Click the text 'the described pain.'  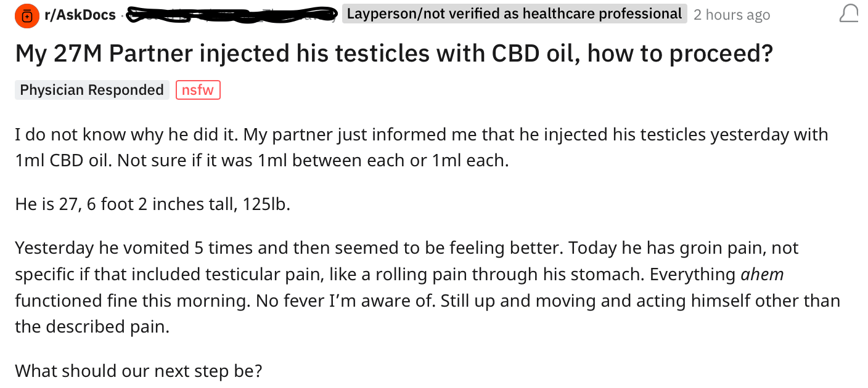92,326
